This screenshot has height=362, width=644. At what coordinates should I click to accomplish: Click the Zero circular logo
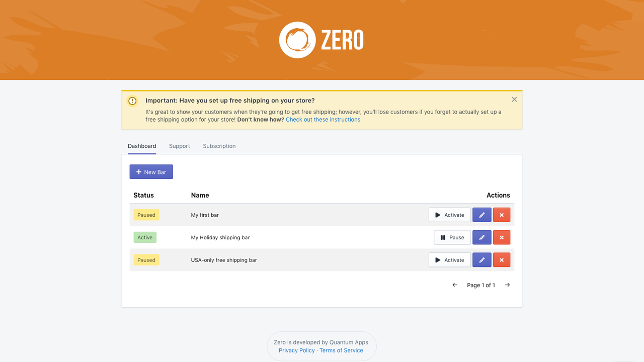[x=297, y=40]
